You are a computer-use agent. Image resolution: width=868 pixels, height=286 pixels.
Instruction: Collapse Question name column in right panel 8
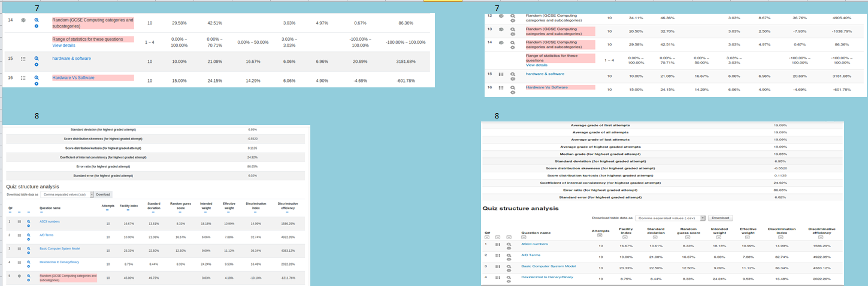[524, 237]
